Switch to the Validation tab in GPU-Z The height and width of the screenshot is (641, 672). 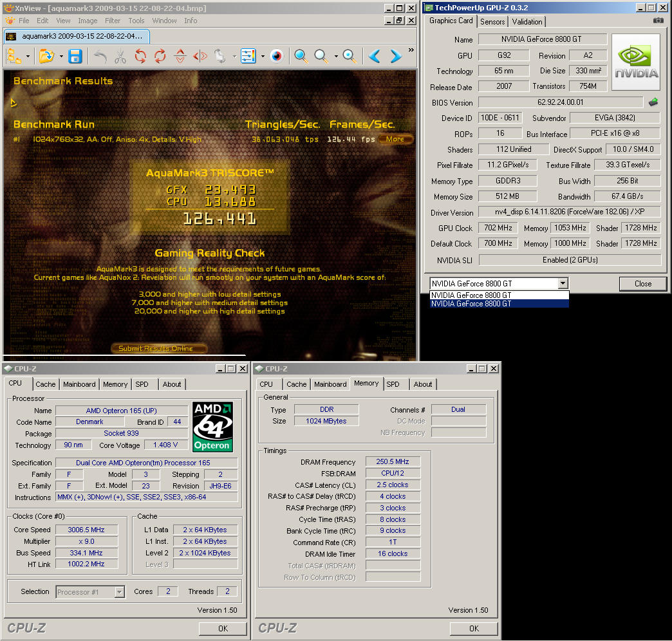pyautogui.click(x=527, y=21)
